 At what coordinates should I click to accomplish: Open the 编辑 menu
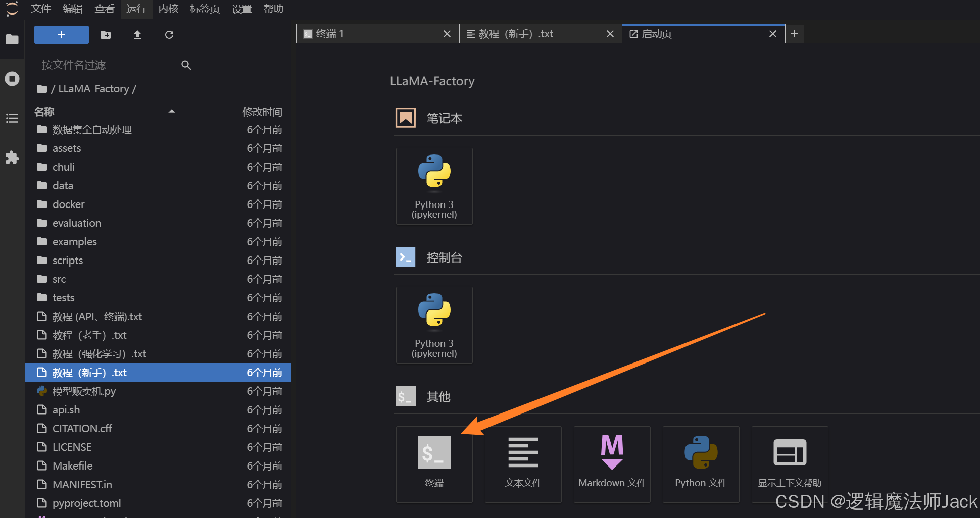(73, 9)
